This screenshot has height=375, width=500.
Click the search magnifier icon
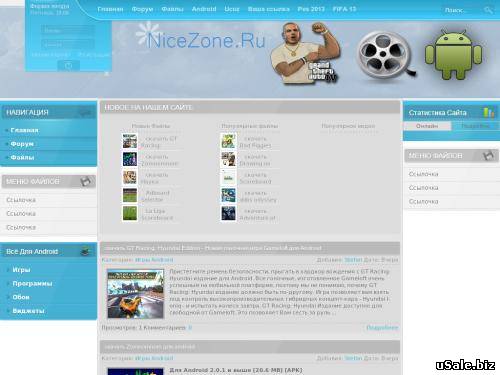pyautogui.click(x=488, y=10)
